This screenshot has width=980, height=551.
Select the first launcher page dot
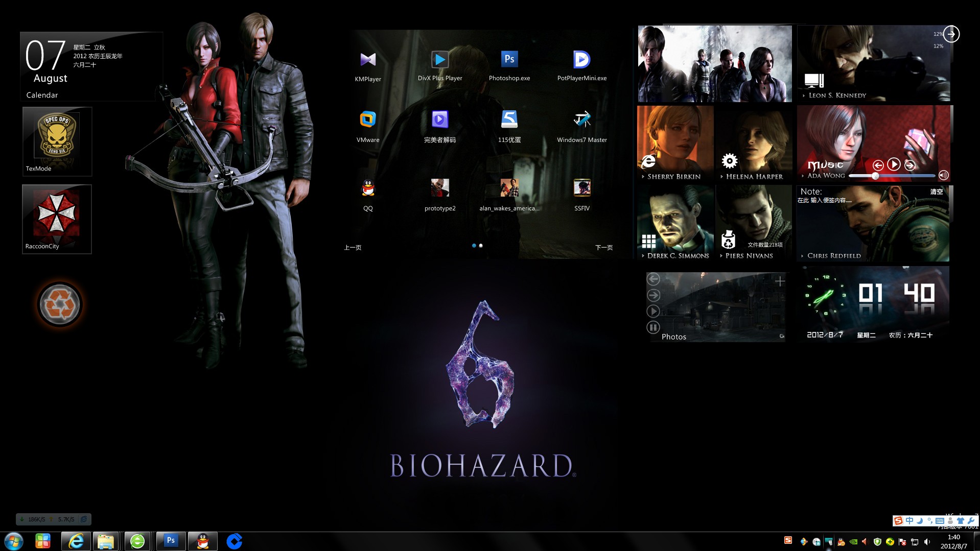pyautogui.click(x=474, y=246)
